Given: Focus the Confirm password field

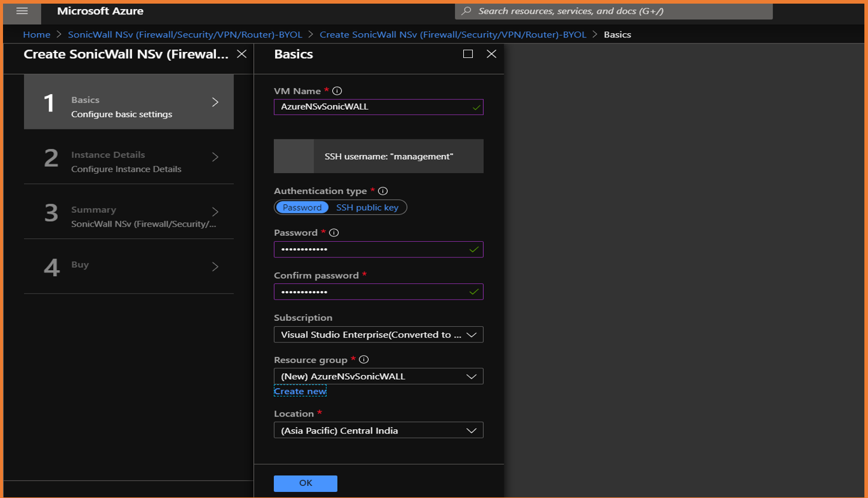Looking at the screenshot, I should [x=378, y=292].
